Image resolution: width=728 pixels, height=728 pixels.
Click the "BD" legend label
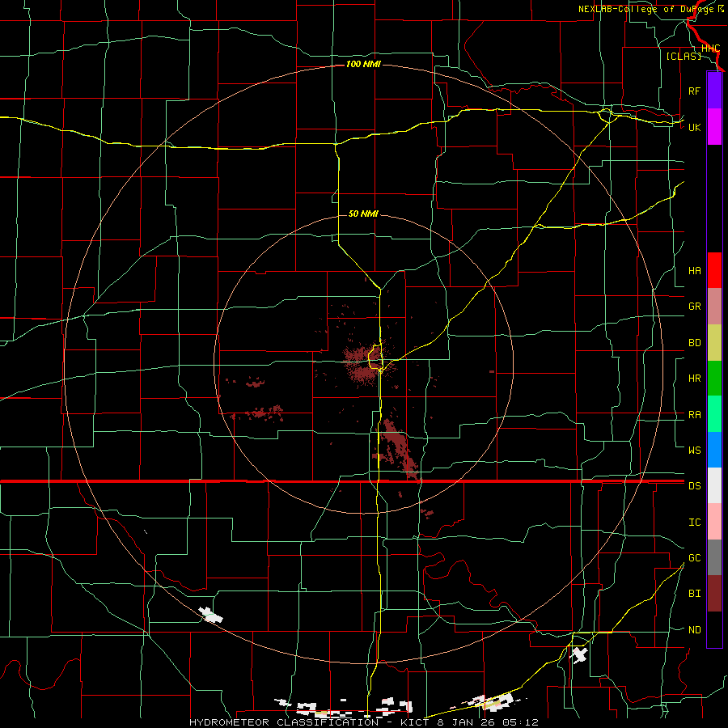click(695, 343)
